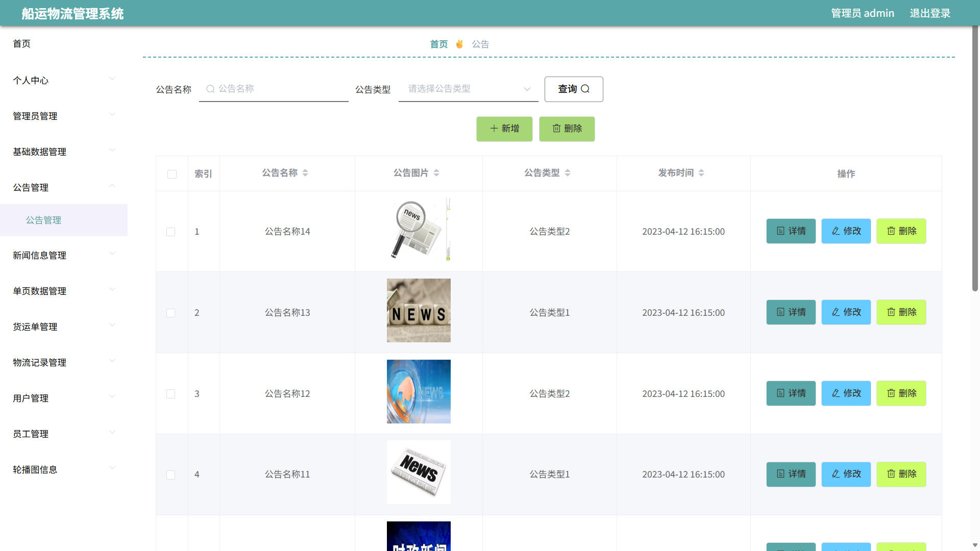
Task: Check the checkbox for row 公告名称11
Action: click(x=171, y=474)
